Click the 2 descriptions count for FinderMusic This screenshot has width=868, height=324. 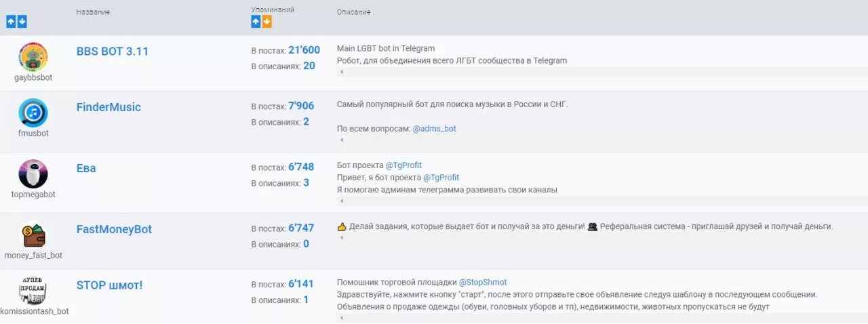tap(306, 121)
